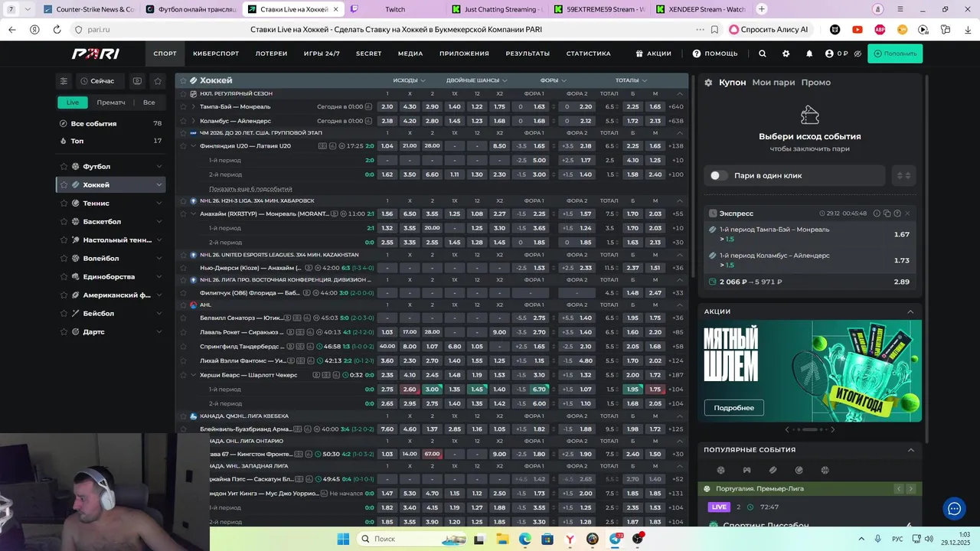This screenshot has width=980, height=551.
Task: Open the Двойные шансы column dropdown
Action: pyautogui.click(x=477, y=80)
